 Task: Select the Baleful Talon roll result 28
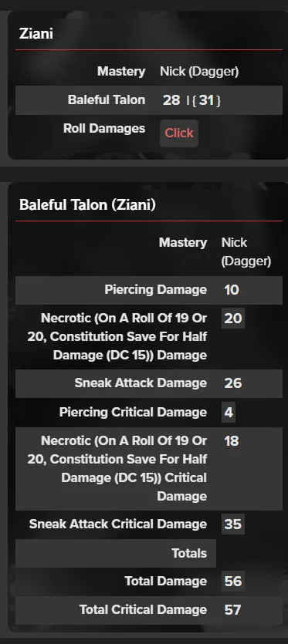(171, 99)
